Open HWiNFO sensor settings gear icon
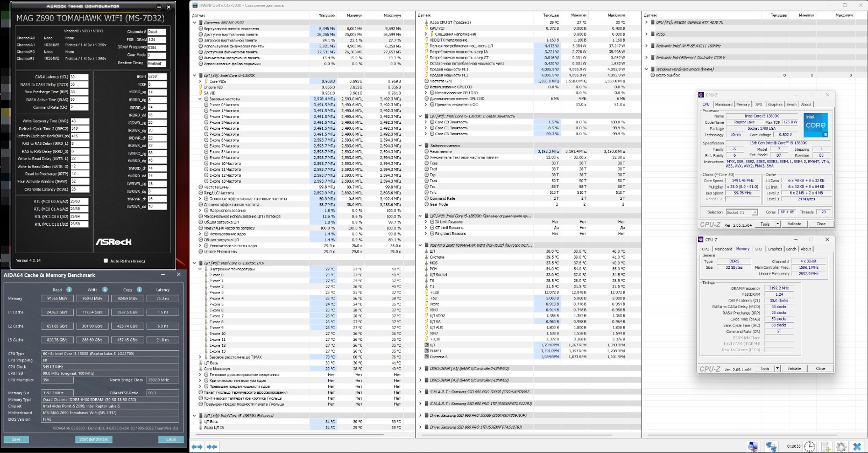This screenshot has height=453, width=868. (842, 447)
